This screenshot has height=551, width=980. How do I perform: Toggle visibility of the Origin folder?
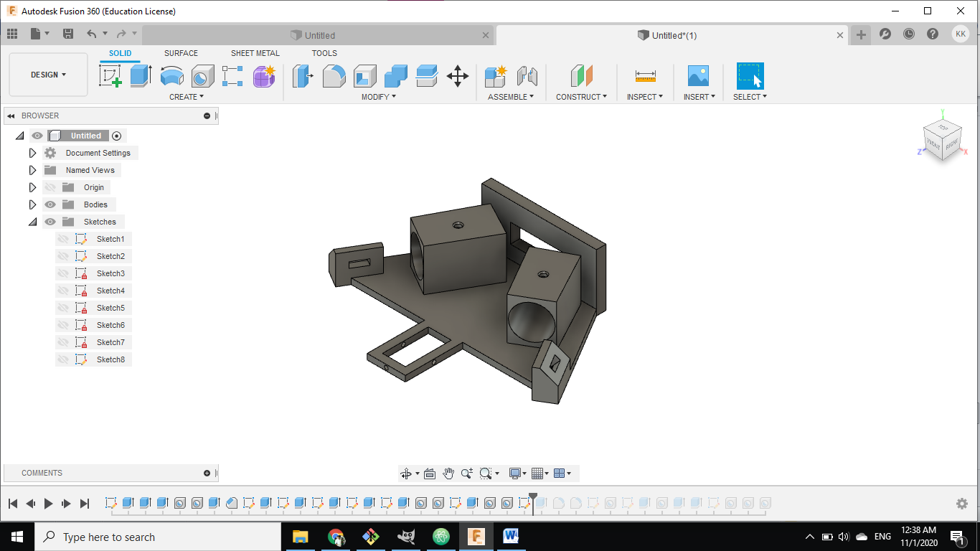pyautogui.click(x=50, y=187)
